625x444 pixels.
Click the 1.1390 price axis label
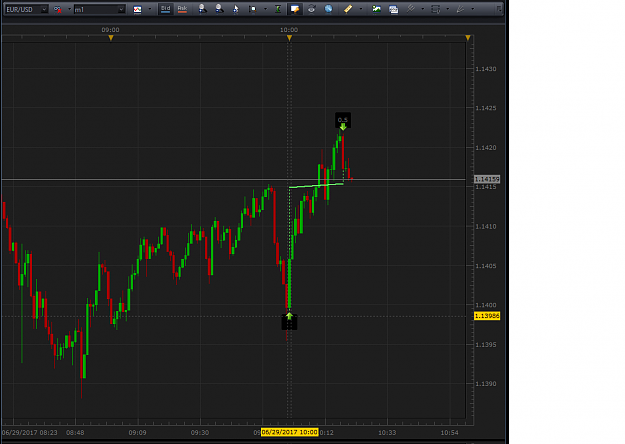click(x=486, y=384)
